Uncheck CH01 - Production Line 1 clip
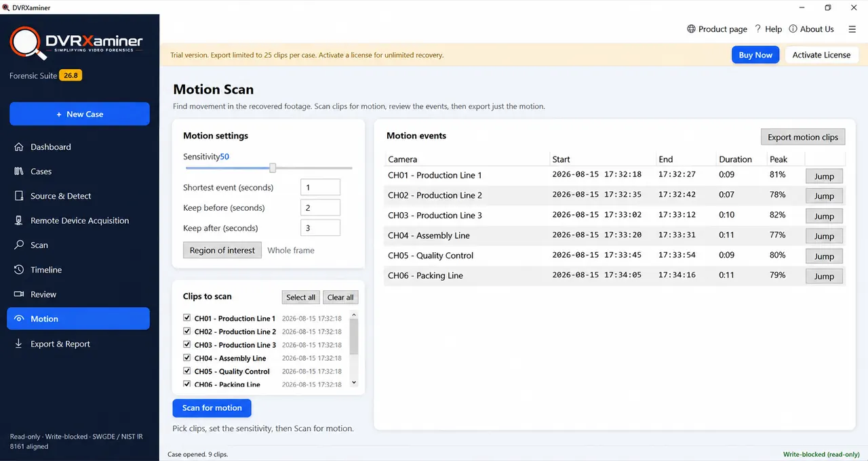This screenshot has height=461, width=868. click(187, 317)
